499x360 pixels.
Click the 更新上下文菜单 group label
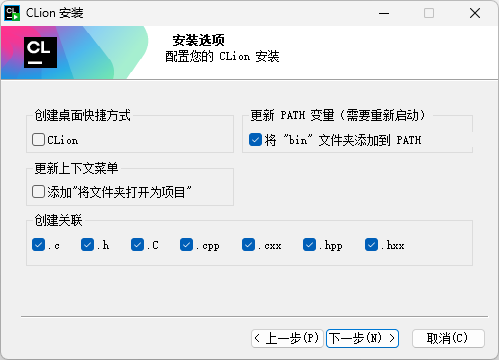(x=76, y=168)
